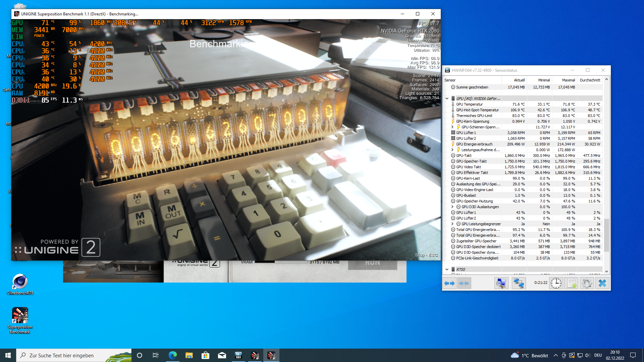Click the HWiNFO network computers icon
644x362 pixels.
pyautogui.click(x=519, y=283)
